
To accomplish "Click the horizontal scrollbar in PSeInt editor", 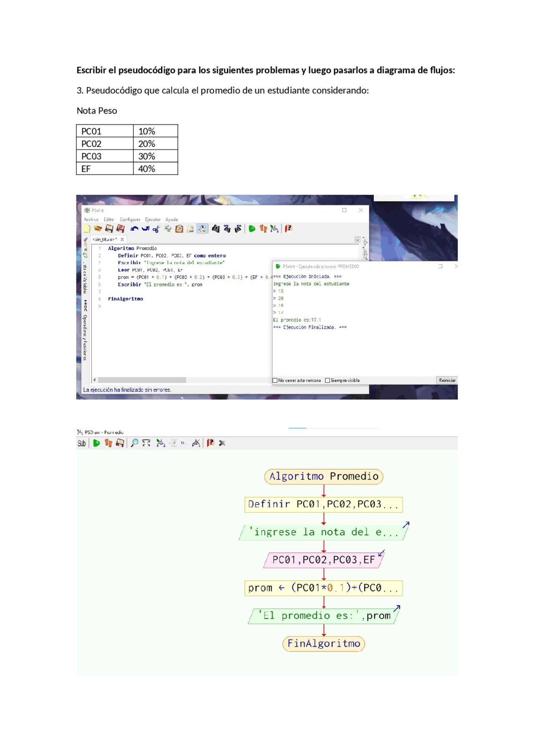I will click(x=142, y=380).
